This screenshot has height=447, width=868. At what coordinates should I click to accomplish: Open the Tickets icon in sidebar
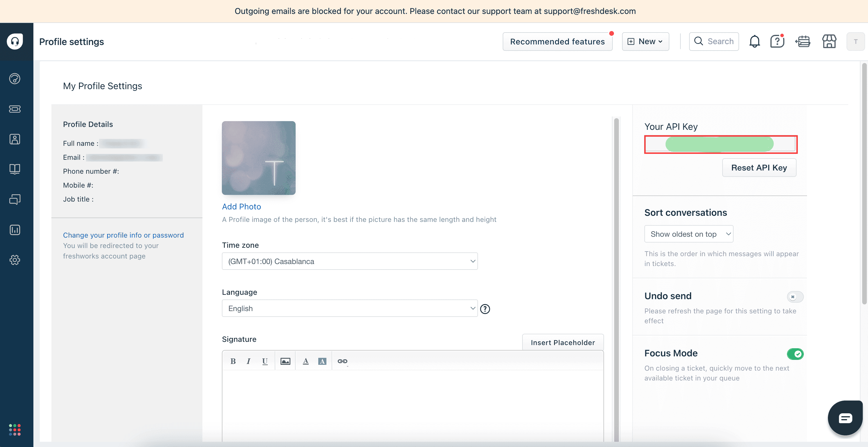point(15,109)
